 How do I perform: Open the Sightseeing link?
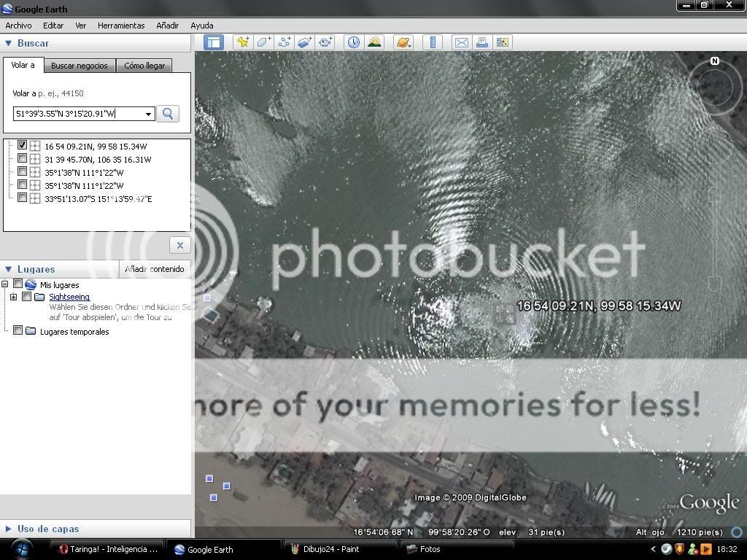pos(69,297)
